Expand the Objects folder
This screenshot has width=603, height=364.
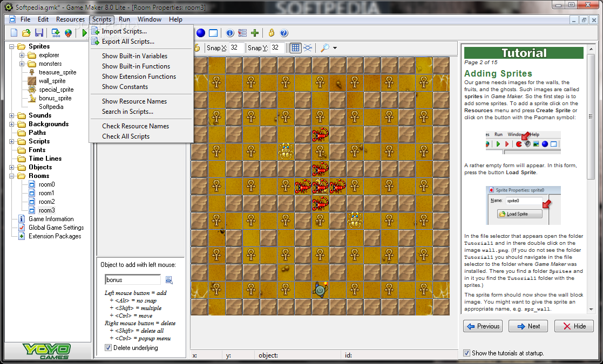[x=11, y=167]
